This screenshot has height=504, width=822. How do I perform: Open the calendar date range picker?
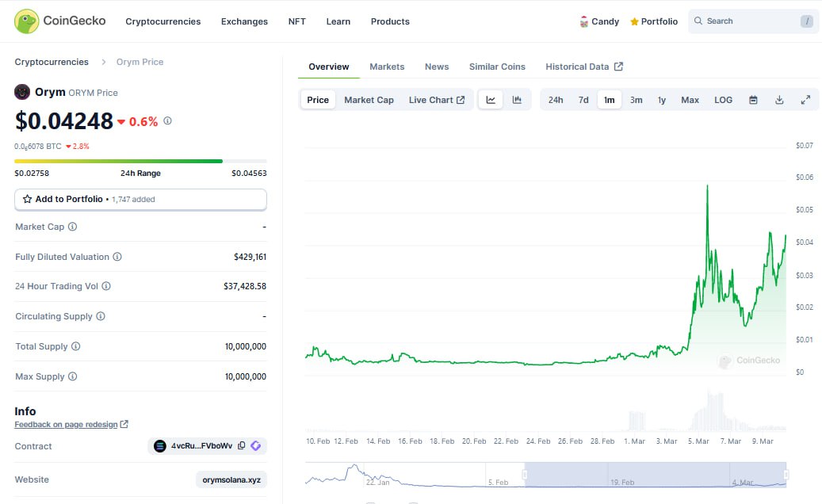(753, 100)
